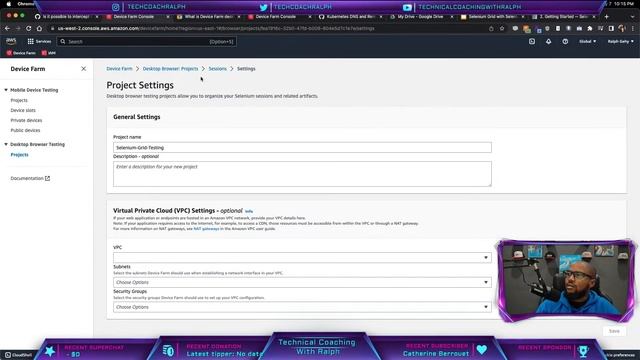Click the browser back arrow

coord(7,29)
